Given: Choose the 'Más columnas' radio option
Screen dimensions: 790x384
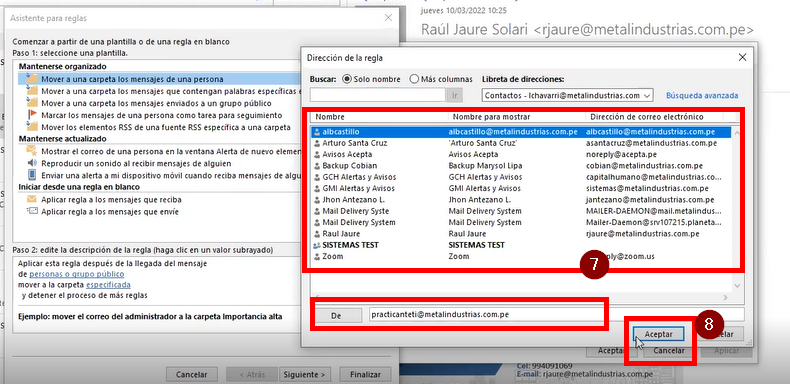Looking at the screenshot, I should [441, 79].
